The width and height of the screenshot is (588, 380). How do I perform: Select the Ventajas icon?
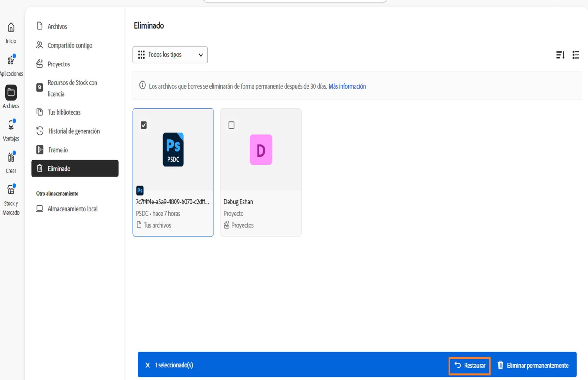tap(11, 125)
